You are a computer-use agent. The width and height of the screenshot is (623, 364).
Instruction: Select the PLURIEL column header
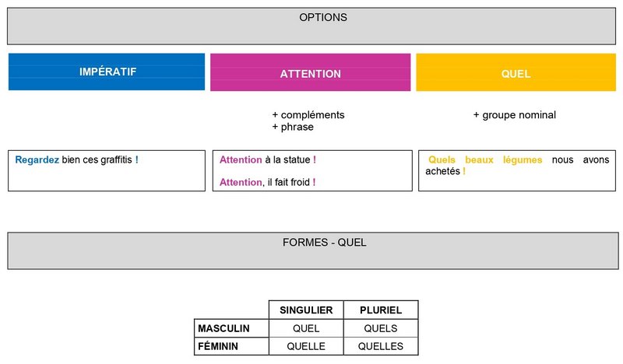pos(380,310)
